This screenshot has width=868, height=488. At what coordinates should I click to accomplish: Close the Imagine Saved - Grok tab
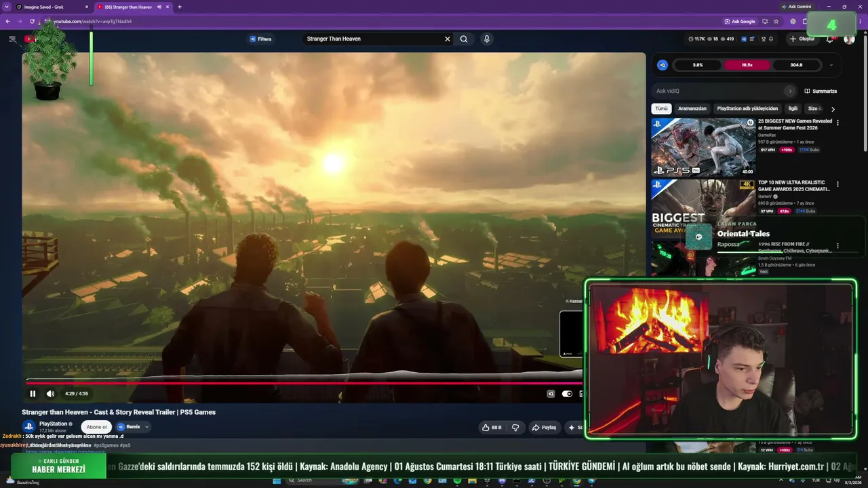pyautogui.click(x=87, y=7)
